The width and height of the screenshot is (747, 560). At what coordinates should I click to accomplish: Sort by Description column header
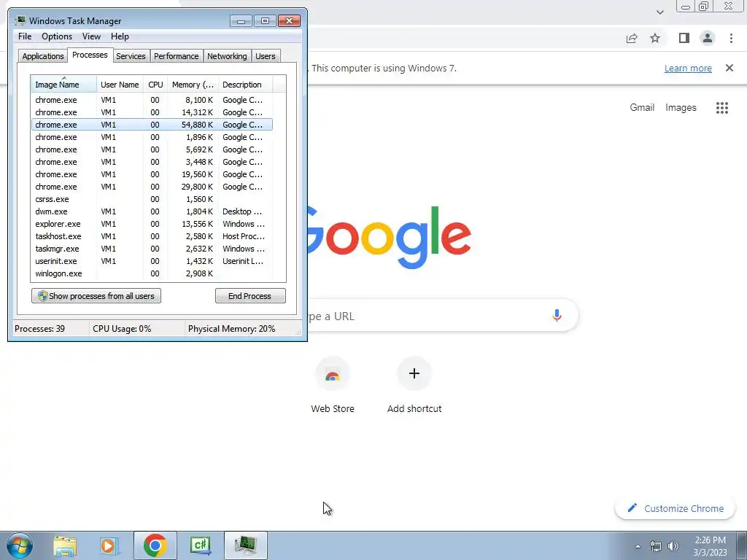[245, 85]
